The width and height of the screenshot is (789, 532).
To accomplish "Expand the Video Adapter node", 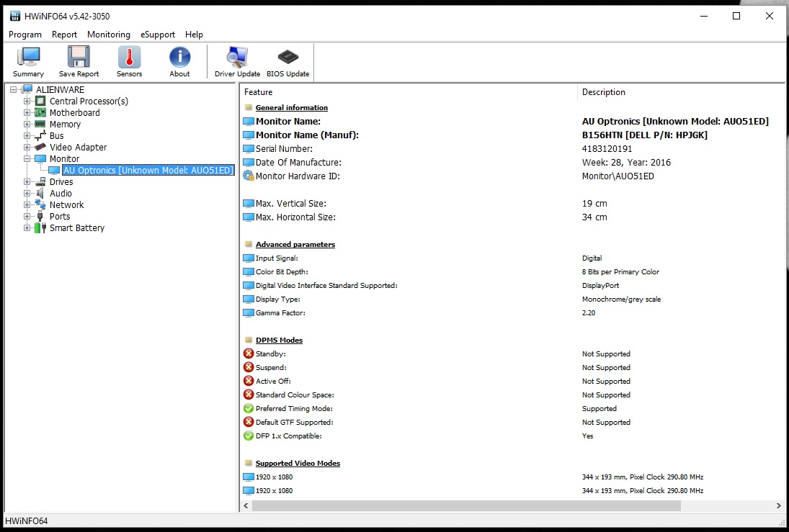I will (x=27, y=148).
